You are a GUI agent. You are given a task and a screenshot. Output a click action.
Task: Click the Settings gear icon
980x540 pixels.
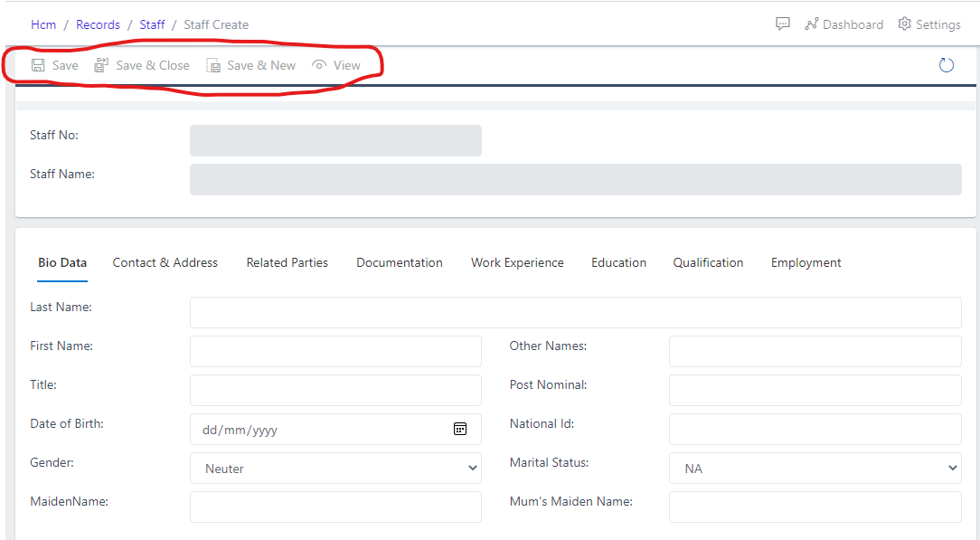pyautogui.click(x=903, y=24)
